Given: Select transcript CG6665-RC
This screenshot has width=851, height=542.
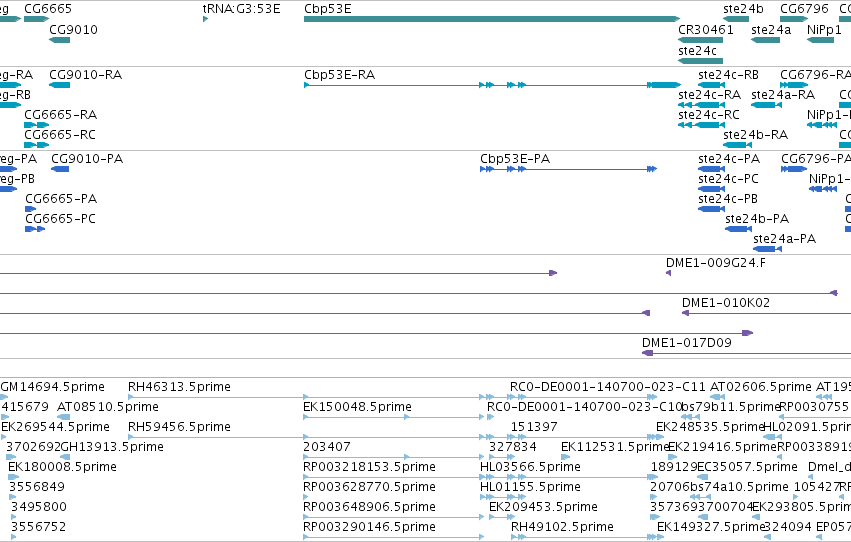Looking at the screenshot, I should pyautogui.click(x=37, y=145).
